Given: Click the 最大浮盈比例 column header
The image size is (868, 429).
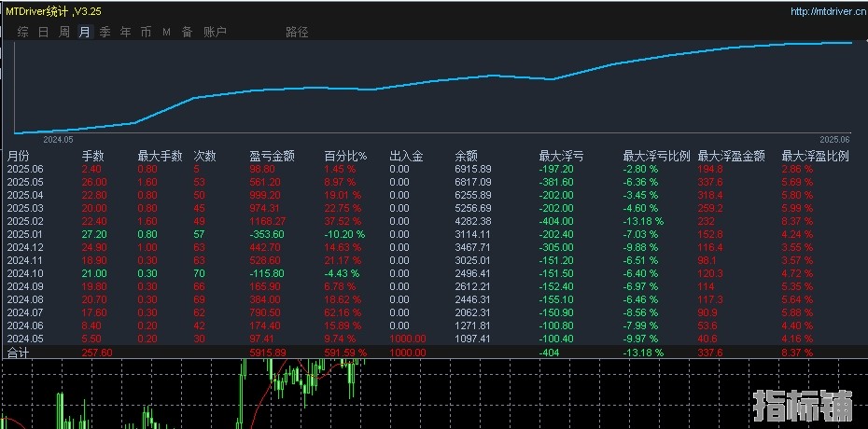Looking at the screenshot, I should click(x=816, y=157).
